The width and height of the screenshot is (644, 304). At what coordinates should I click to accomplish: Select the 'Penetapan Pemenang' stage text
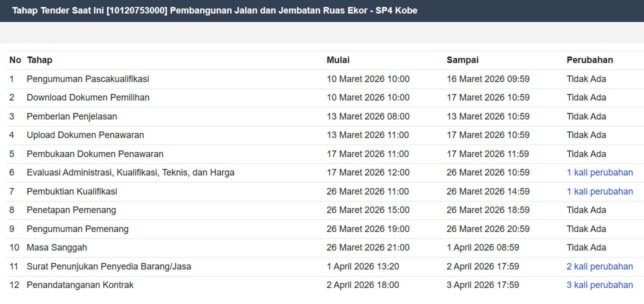click(71, 210)
